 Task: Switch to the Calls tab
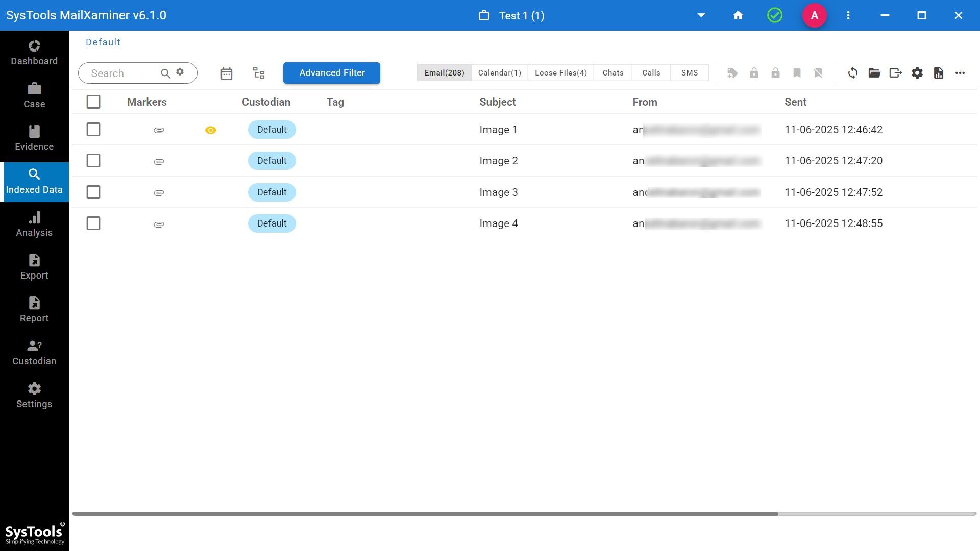click(651, 73)
